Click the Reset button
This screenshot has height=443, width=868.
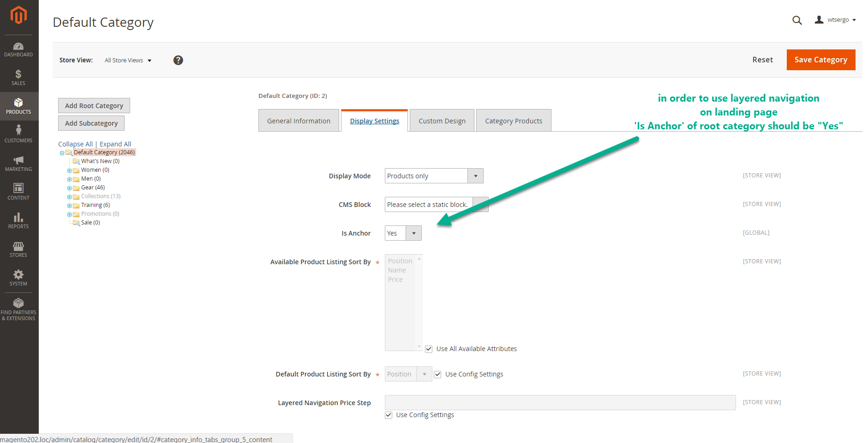point(762,60)
